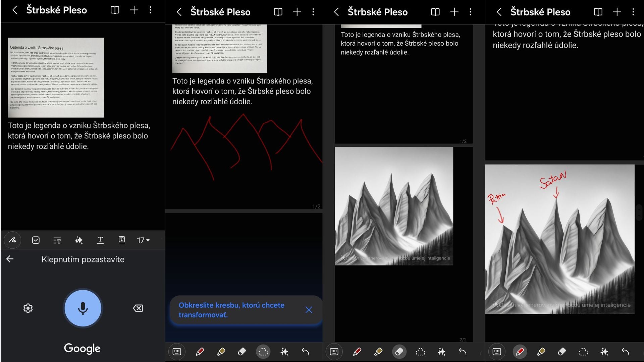Switch to the eraser tool

242,352
